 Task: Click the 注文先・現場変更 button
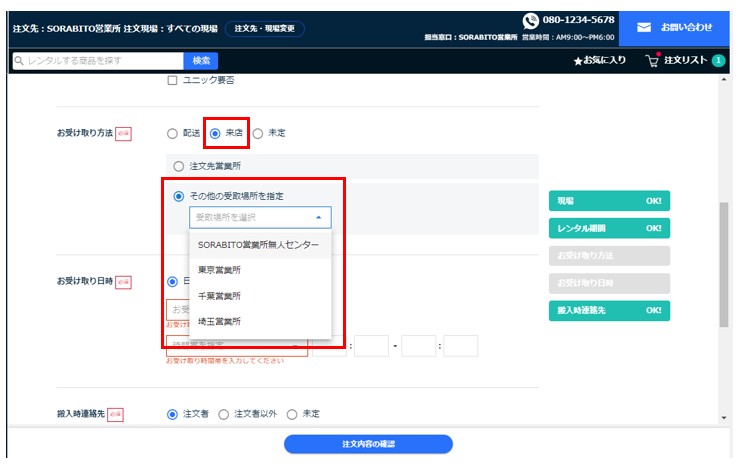[264, 29]
